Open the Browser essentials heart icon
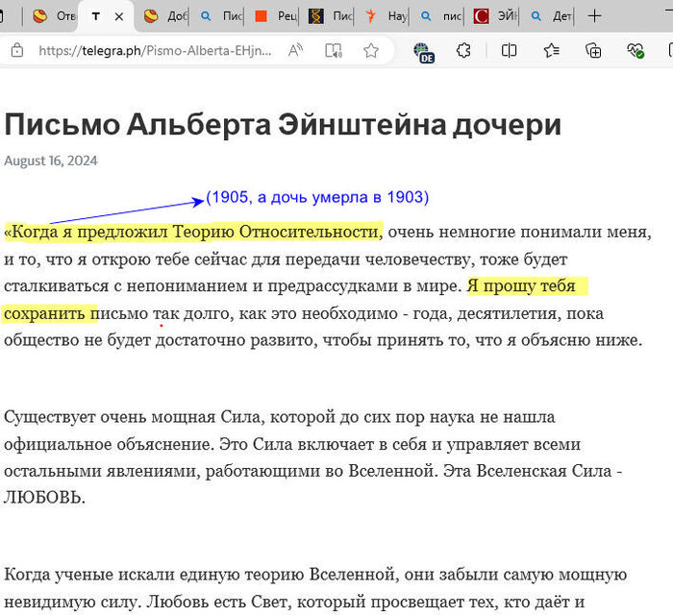Screen dimensions: 673x616 pos(635,51)
